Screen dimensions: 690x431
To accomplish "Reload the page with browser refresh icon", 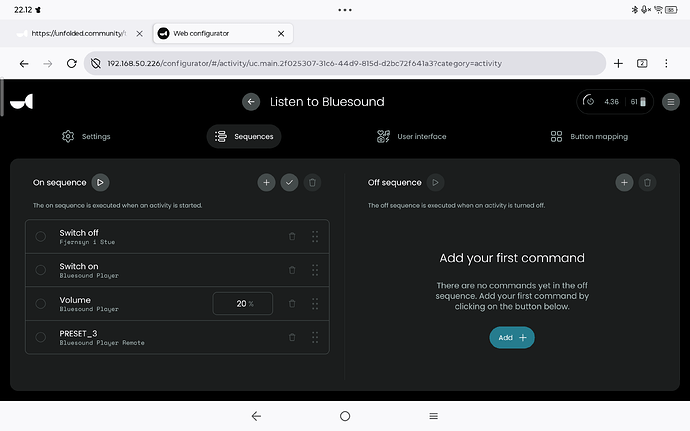I will click(x=71, y=63).
